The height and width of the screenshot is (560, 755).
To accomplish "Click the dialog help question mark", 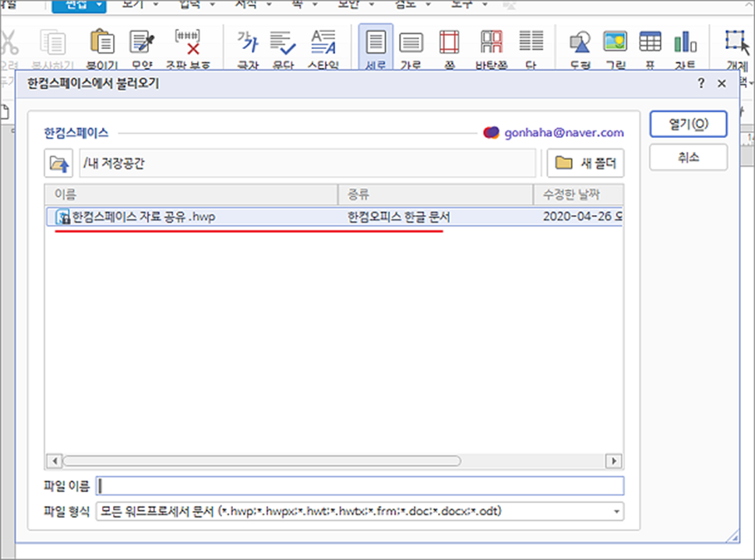I will 701,83.
